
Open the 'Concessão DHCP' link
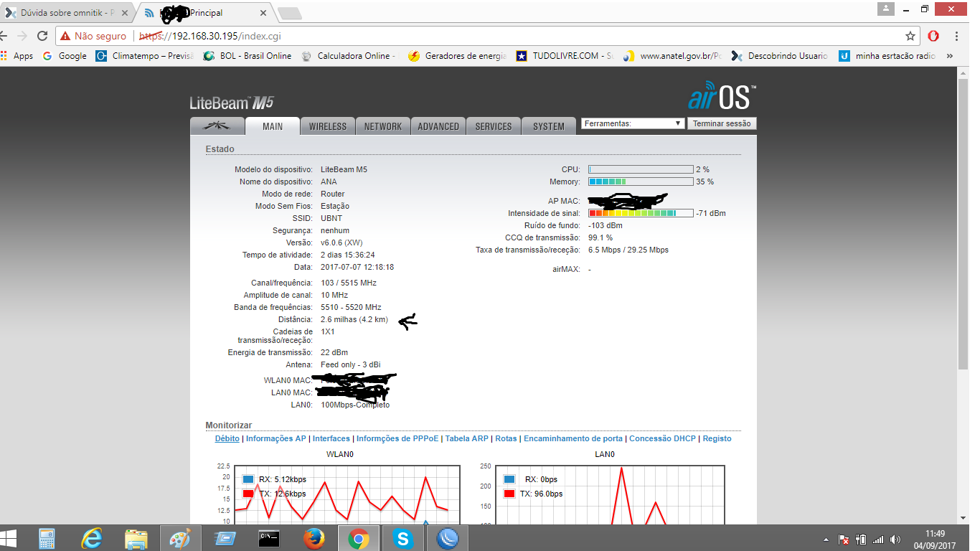[662, 438]
